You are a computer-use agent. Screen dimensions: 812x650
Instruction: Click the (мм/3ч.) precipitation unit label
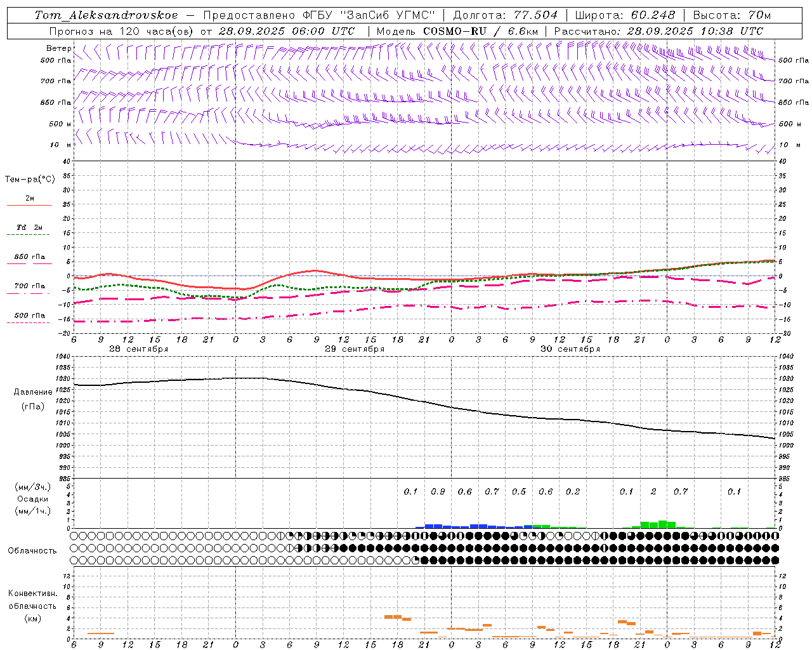[x=32, y=487]
